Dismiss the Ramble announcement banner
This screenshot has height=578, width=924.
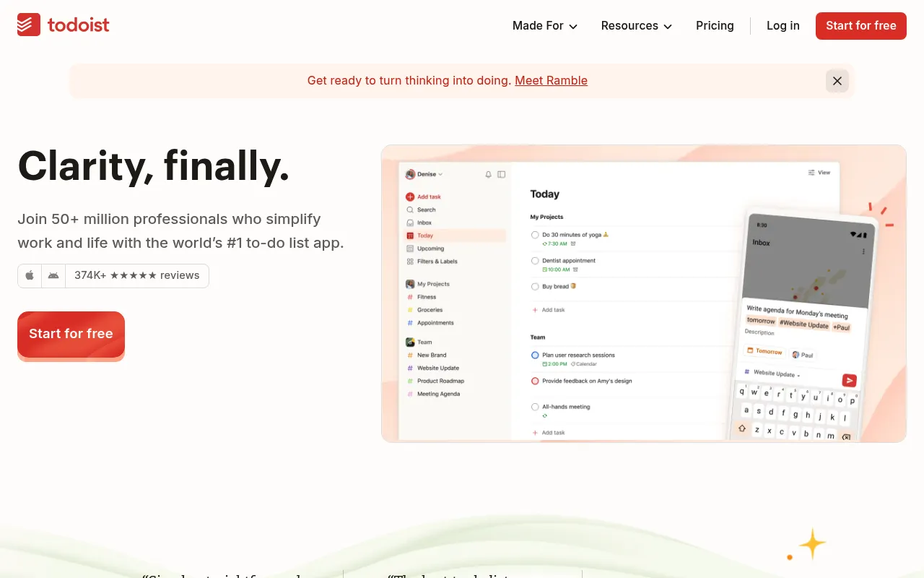tap(837, 81)
